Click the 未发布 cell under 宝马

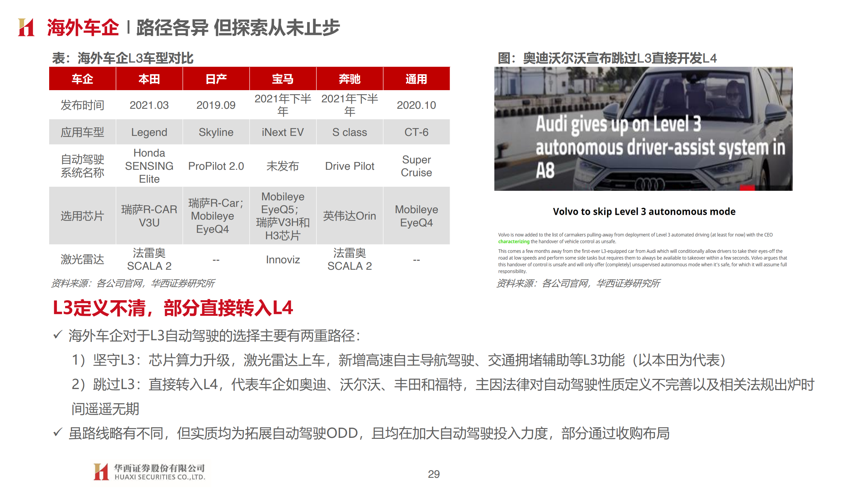283,166
